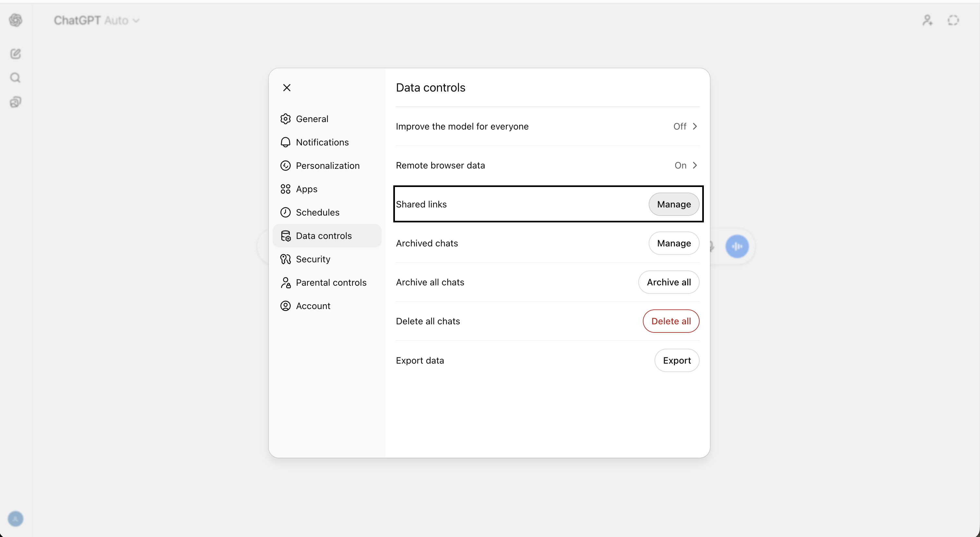Click the blue voice mode waveform button
Screen dimensions: 980x537
(x=737, y=247)
